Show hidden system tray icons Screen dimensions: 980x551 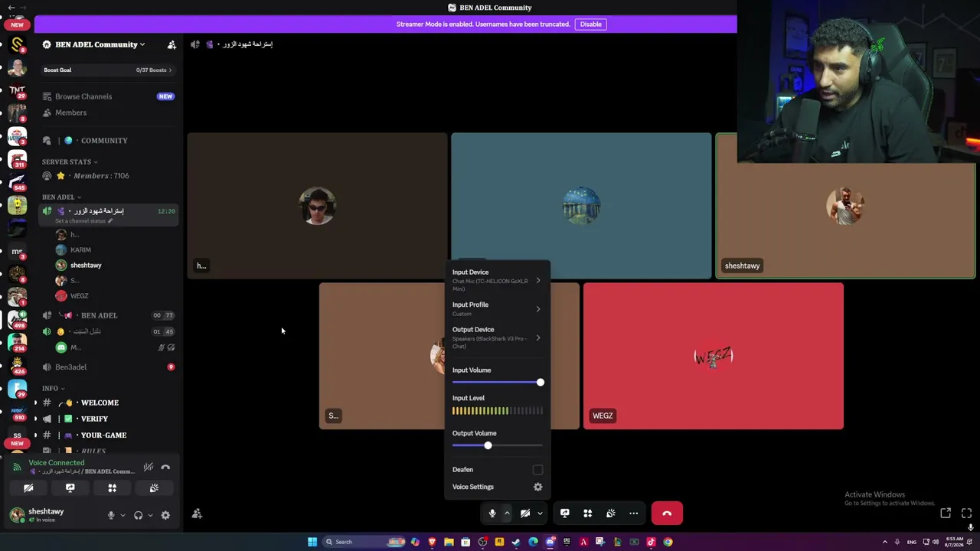point(885,542)
